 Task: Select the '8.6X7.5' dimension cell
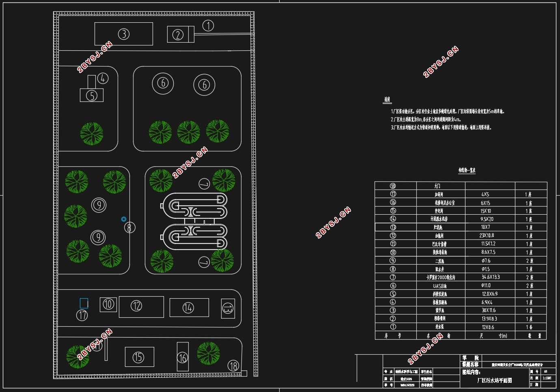coord(490,252)
